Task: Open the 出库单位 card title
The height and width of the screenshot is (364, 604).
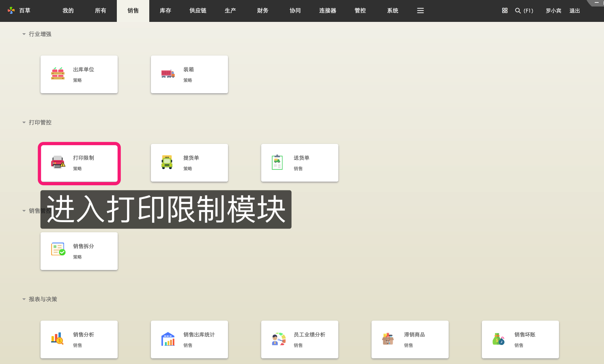Action: 84,69
